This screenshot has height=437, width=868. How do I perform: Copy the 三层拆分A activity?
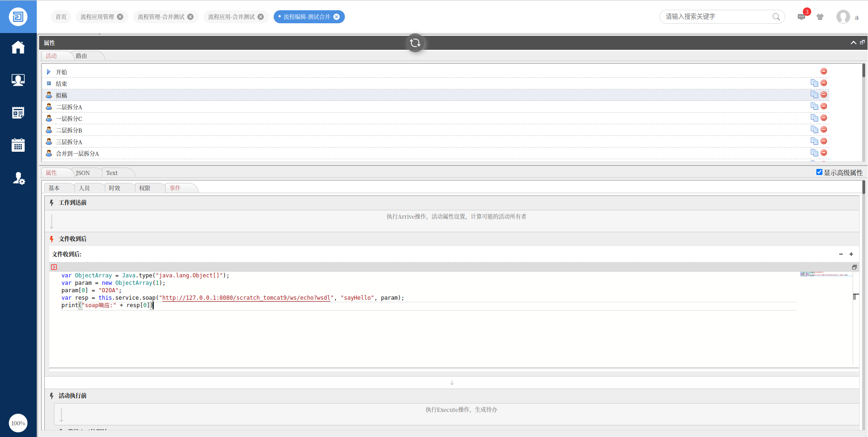(814, 141)
